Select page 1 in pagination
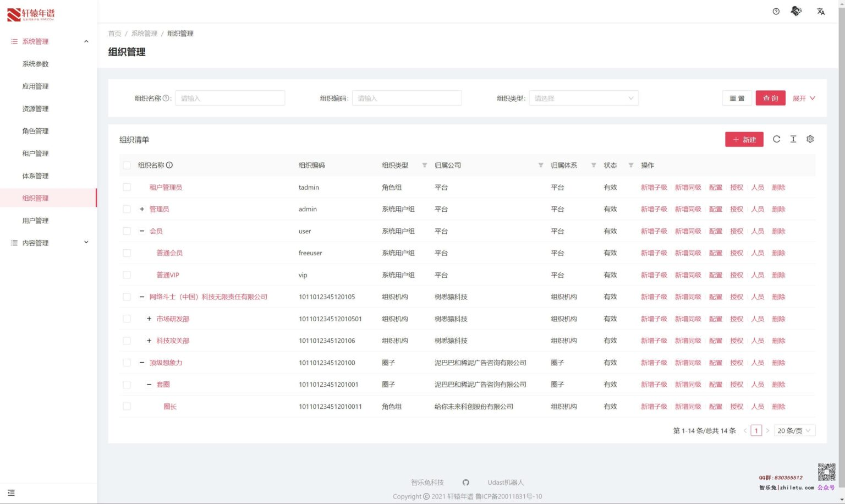Image resolution: width=845 pixels, height=504 pixels. (x=756, y=431)
